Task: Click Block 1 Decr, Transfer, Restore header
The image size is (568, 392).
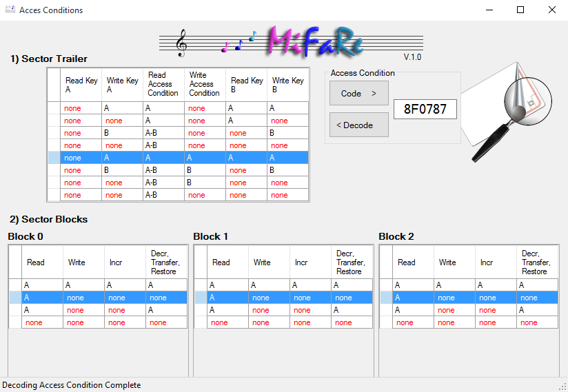Action: tap(352, 262)
